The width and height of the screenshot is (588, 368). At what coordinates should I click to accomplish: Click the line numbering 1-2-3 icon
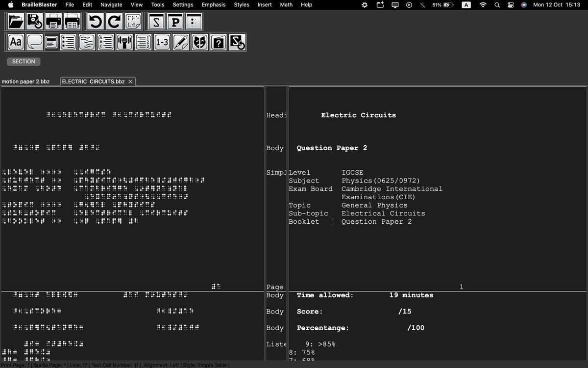click(143, 42)
